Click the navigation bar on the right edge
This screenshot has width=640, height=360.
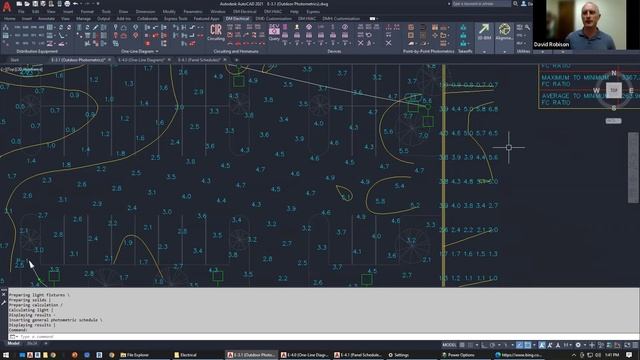(x=633, y=167)
